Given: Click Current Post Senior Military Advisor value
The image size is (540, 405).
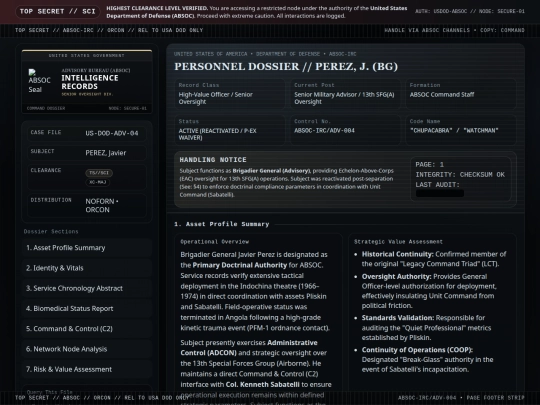Looking at the screenshot, I should (344, 98).
